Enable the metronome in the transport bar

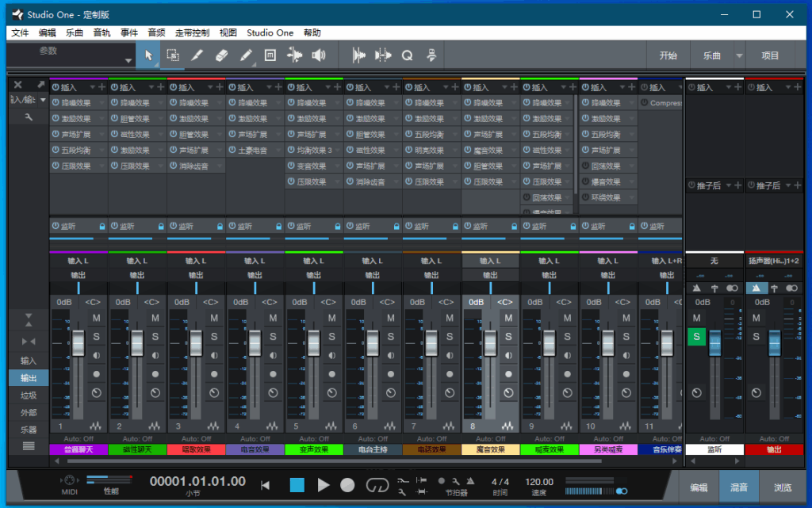pyautogui.click(x=470, y=482)
